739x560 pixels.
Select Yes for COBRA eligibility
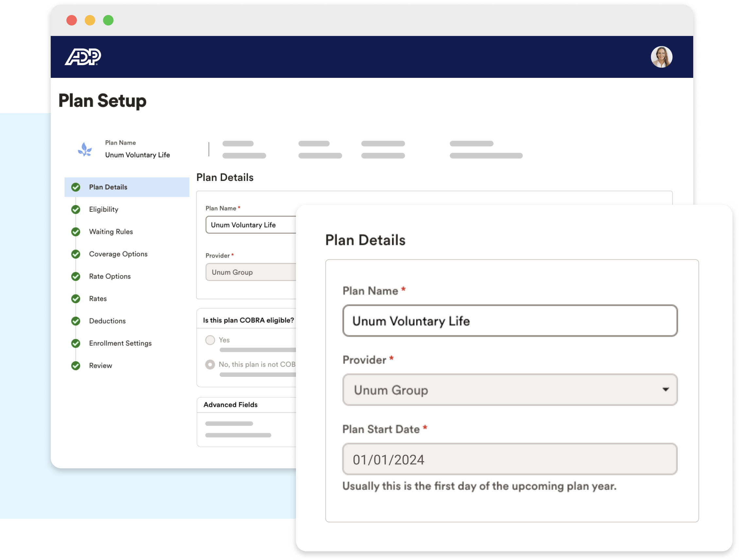click(x=210, y=340)
